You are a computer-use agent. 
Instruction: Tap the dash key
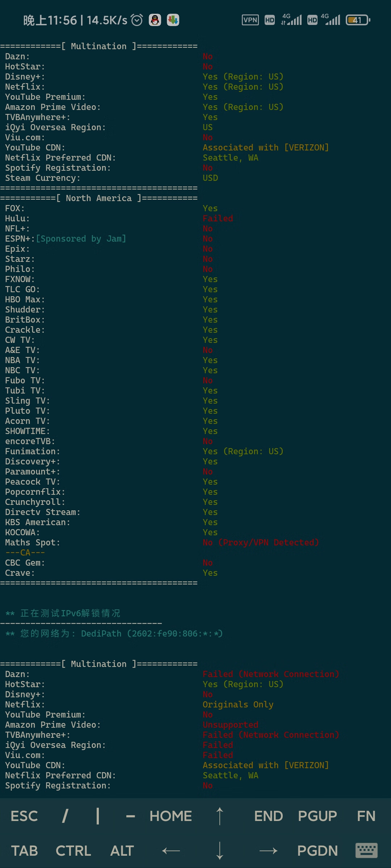point(130,816)
